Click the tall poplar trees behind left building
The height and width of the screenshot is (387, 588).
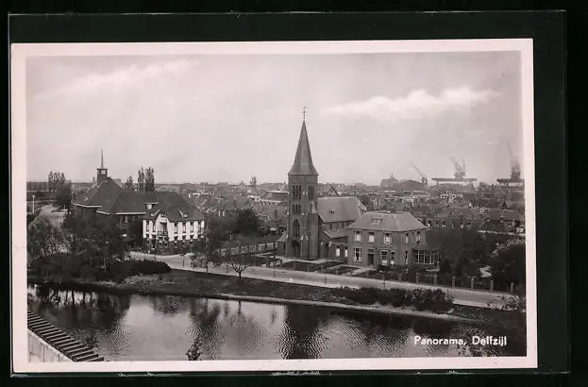(x=145, y=179)
